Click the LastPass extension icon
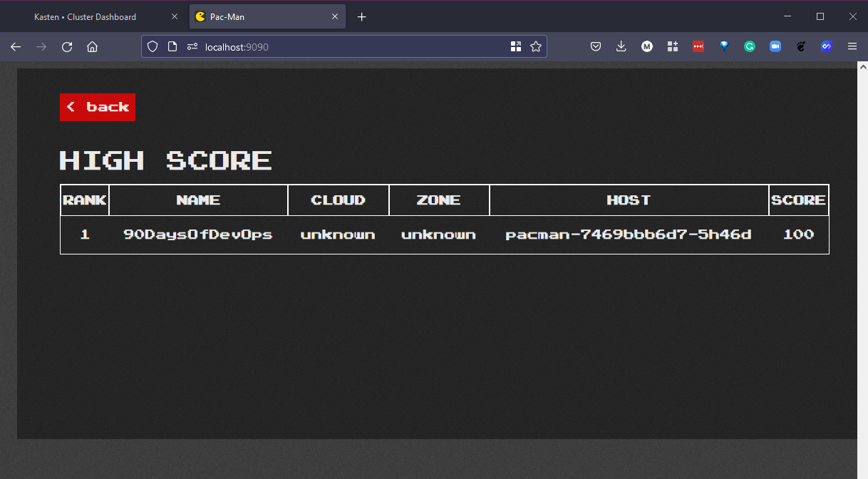This screenshot has width=868, height=479. 698,47
